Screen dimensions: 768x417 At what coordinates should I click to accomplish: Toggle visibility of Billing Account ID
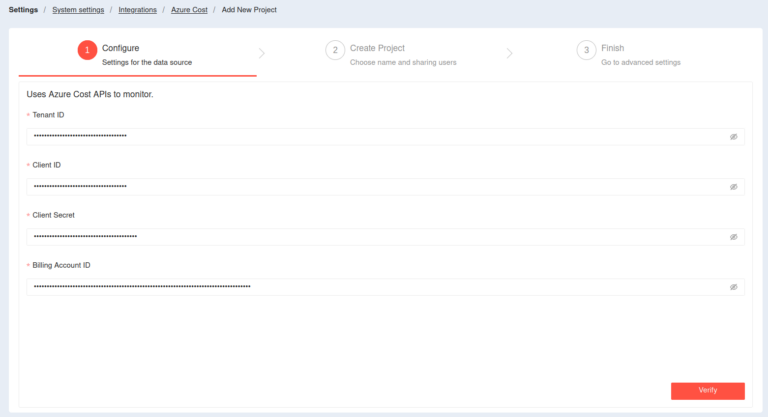(733, 287)
